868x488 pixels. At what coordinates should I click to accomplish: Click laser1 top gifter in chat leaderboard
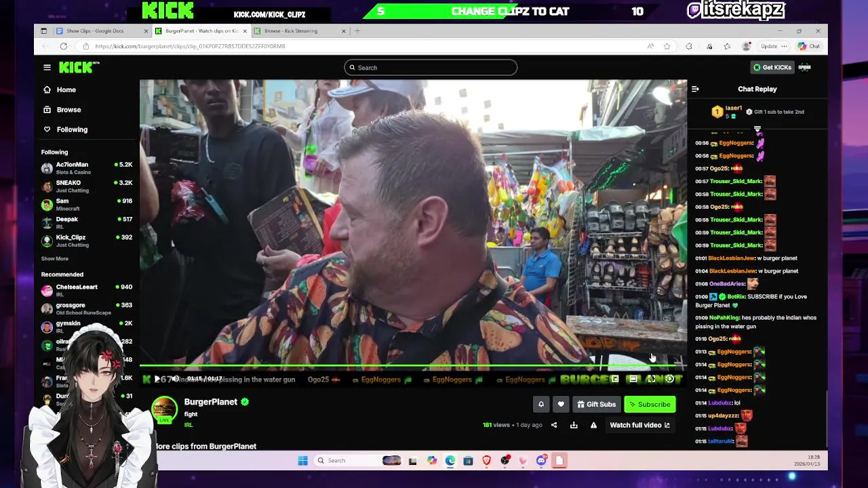click(726, 112)
